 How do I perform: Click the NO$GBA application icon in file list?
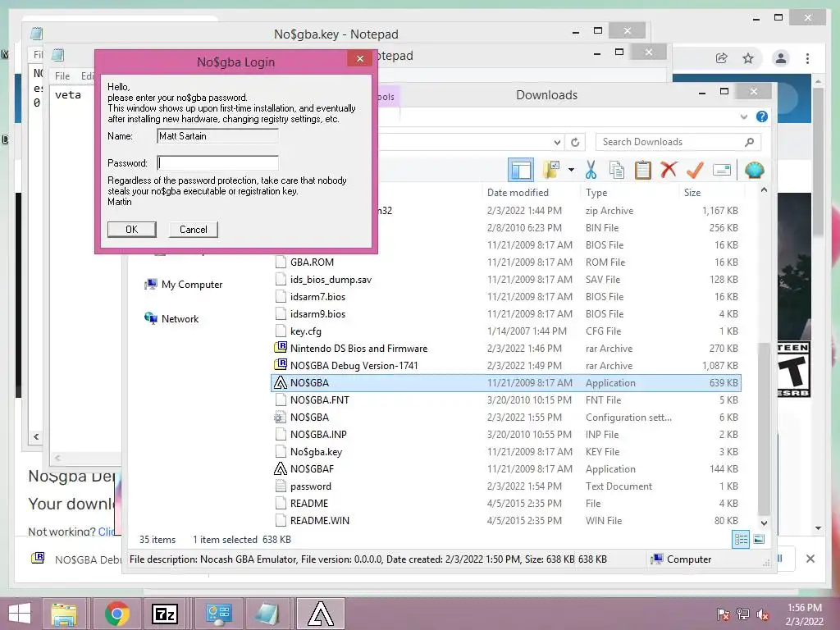click(281, 382)
